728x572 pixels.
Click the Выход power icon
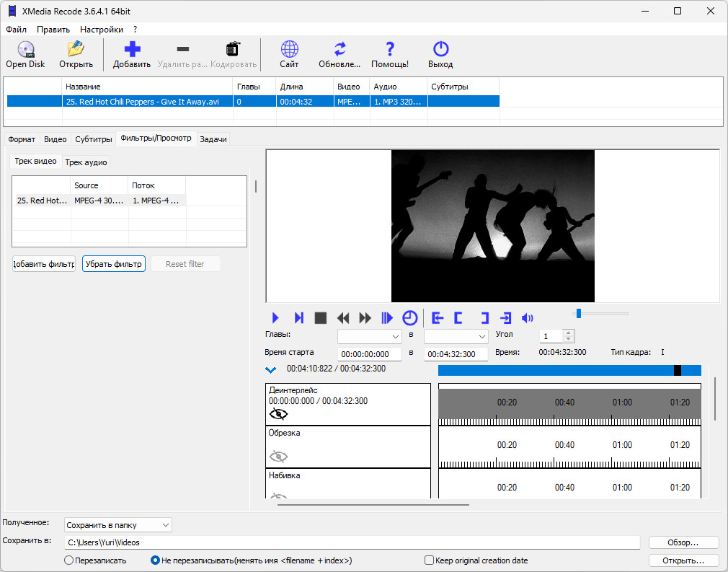tap(440, 49)
